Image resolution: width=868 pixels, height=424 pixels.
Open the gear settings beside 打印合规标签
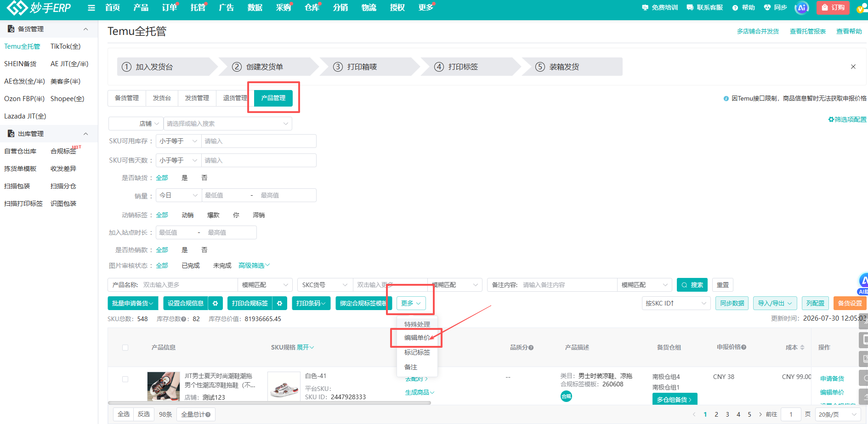pos(279,303)
